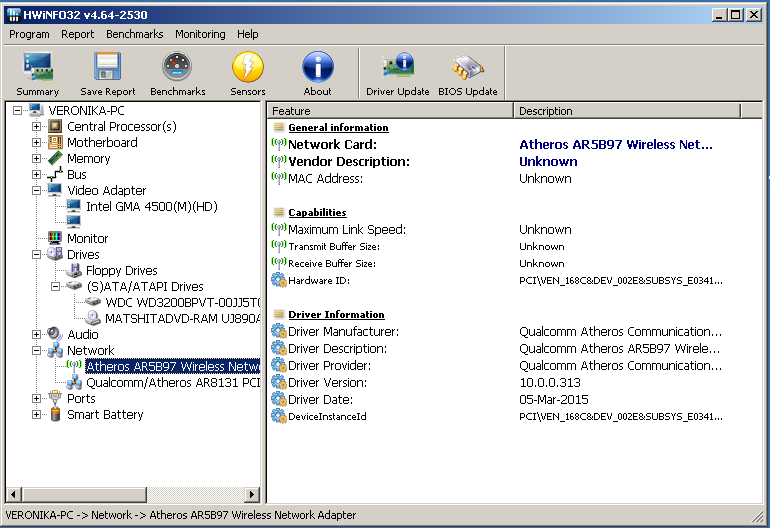Open the Help menu
The height and width of the screenshot is (528, 770).
coord(247,34)
